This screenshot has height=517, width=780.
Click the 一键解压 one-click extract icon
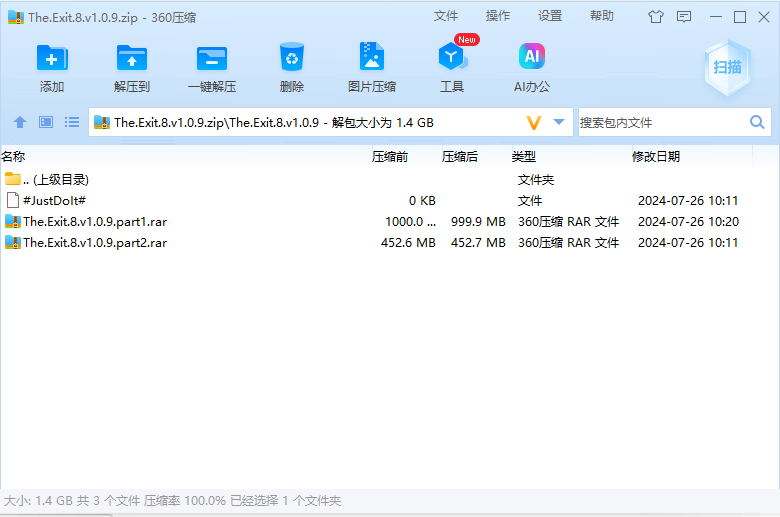point(212,59)
